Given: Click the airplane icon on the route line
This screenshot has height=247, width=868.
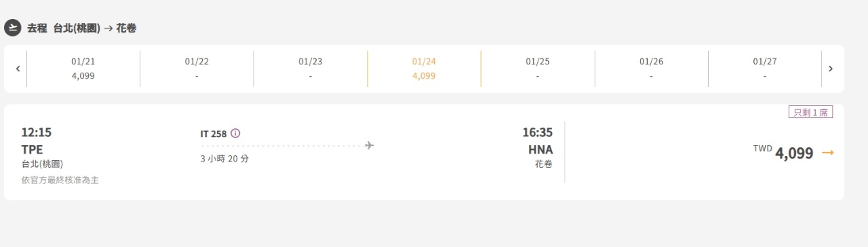Looking at the screenshot, I should pos(370,145).
